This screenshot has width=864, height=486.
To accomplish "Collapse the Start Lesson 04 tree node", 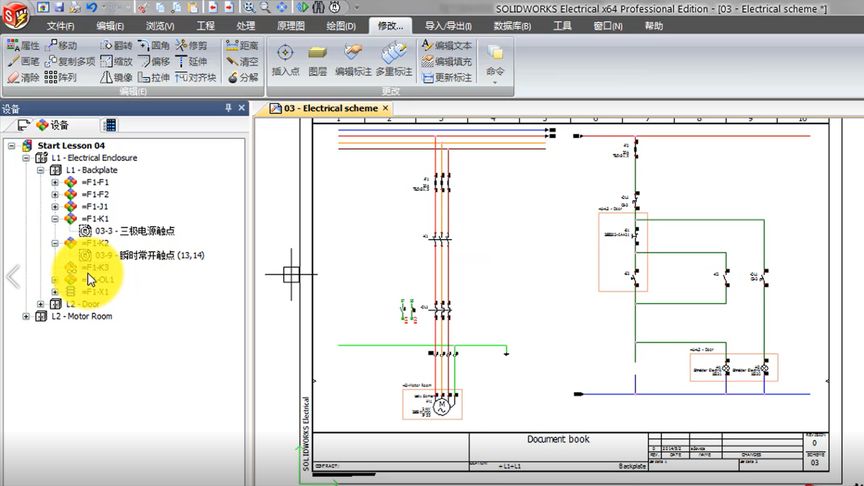I will click(x=12, y=145).
